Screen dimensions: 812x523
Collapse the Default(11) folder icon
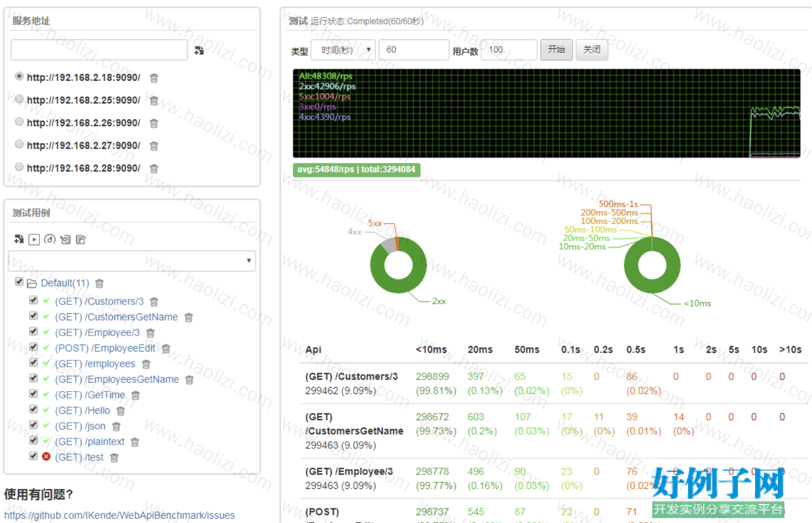(x=32, y=283)
